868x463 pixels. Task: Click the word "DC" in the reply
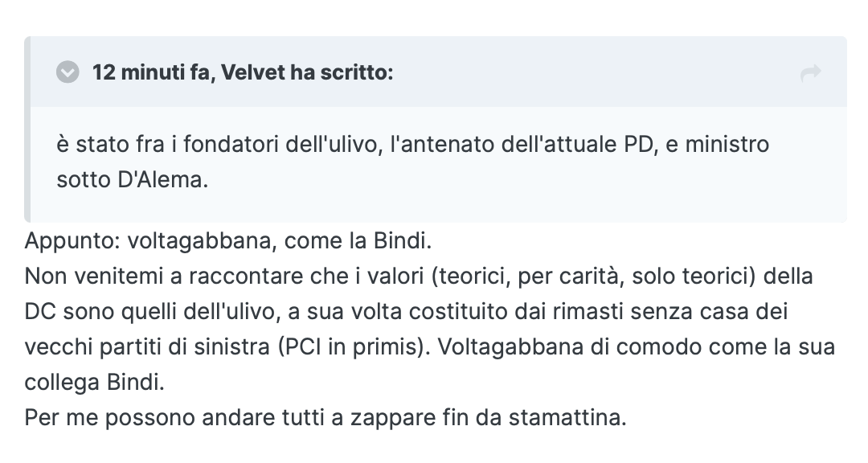[40, 311]
